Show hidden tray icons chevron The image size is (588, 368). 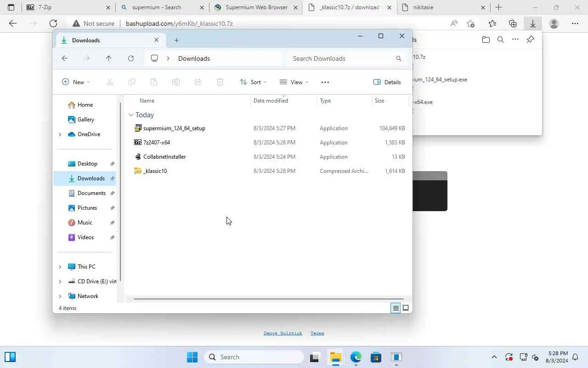[x=494, y=357]
